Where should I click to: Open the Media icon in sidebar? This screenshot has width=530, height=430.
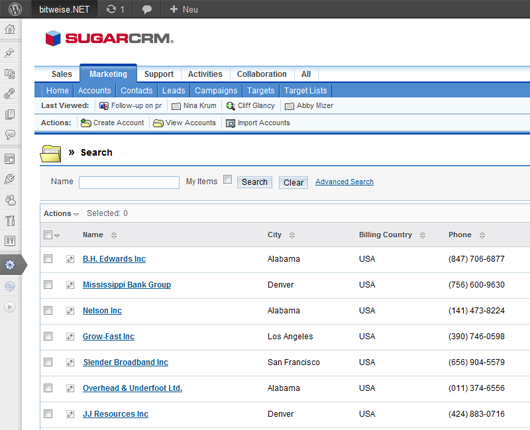(9, 73)
